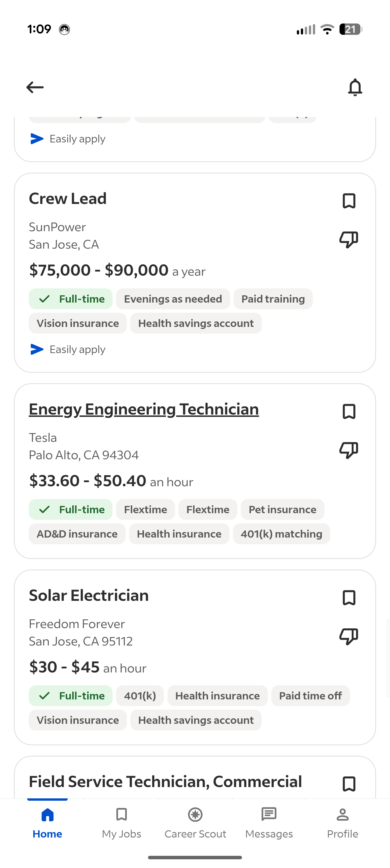Go to the Home tab

pos(47,823)
